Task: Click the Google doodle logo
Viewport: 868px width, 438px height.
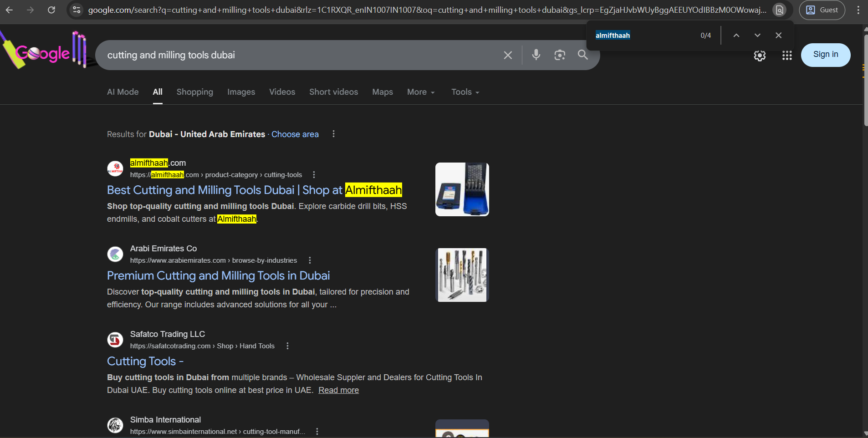Action: pos(43,52)
